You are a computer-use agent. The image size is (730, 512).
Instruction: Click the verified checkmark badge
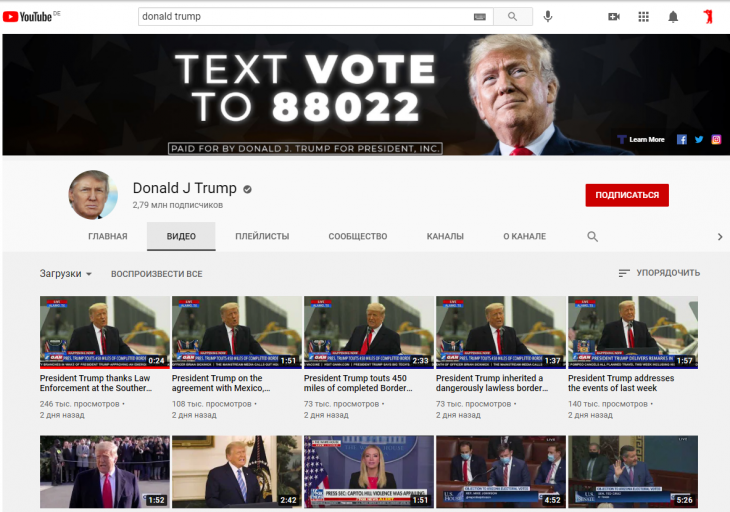247,189
